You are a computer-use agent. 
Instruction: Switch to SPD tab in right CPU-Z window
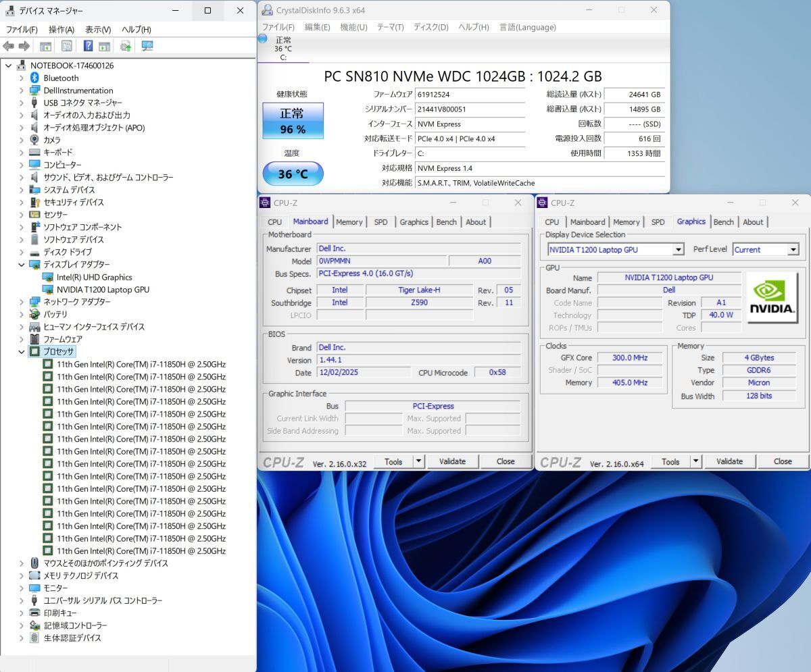658,222
